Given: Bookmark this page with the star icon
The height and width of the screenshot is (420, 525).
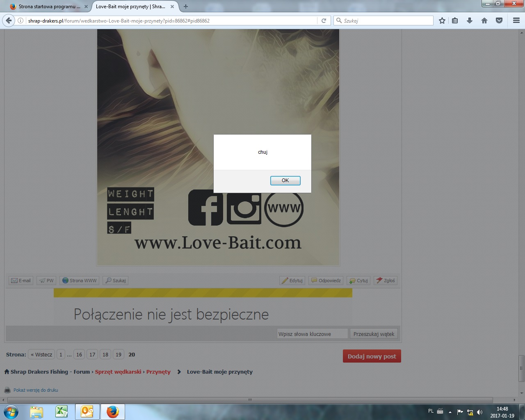Looking at the screenshot, I should [x=442, y=21].
